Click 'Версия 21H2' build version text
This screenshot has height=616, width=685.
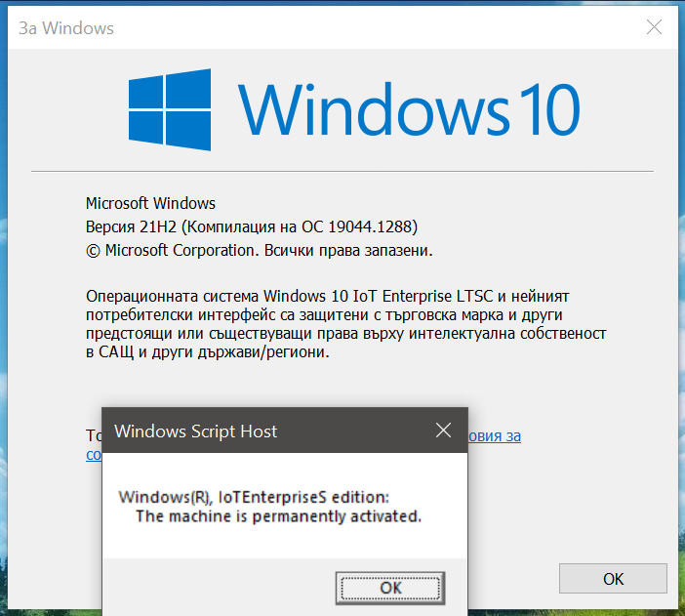pyautogui.click(x=252, y=226)
